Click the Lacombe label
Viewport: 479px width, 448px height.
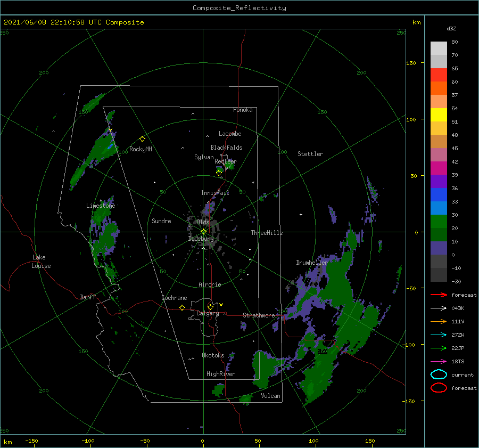point(230,134)
